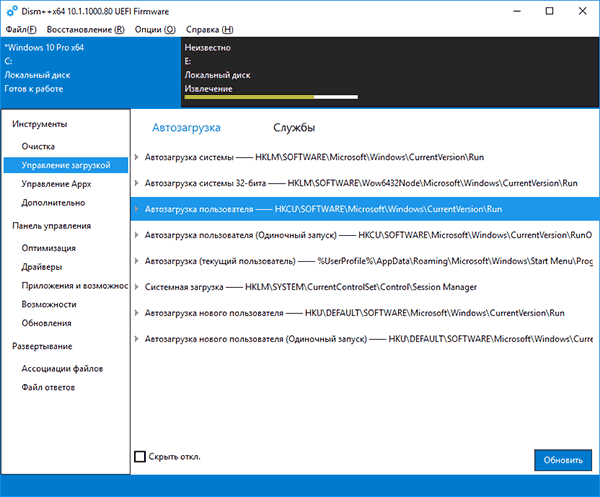
Task: Click the Dism++ gear icon in title bar
Action: pos(11,11)
